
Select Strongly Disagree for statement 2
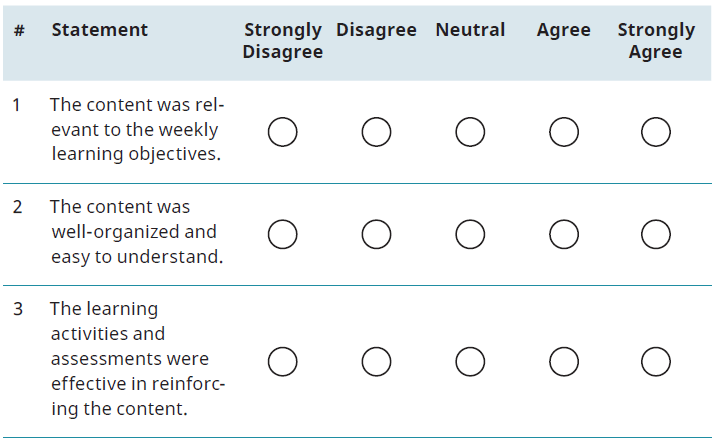(x=282, y=234)
